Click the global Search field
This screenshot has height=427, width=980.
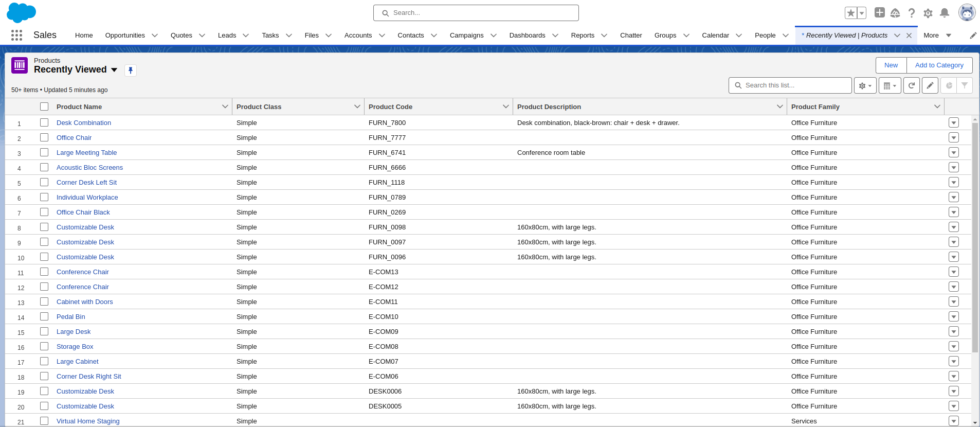[476, 13]
